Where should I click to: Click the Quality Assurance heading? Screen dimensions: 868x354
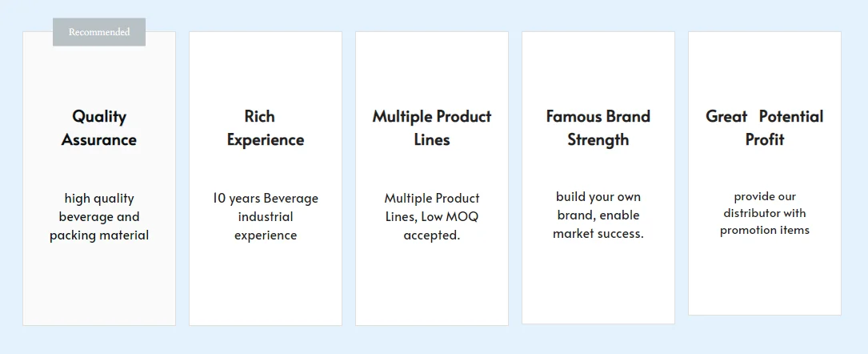99,128
